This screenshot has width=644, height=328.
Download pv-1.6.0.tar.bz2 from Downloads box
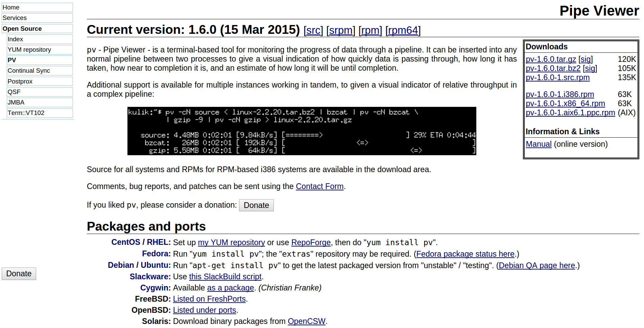[x=553, y=68]
